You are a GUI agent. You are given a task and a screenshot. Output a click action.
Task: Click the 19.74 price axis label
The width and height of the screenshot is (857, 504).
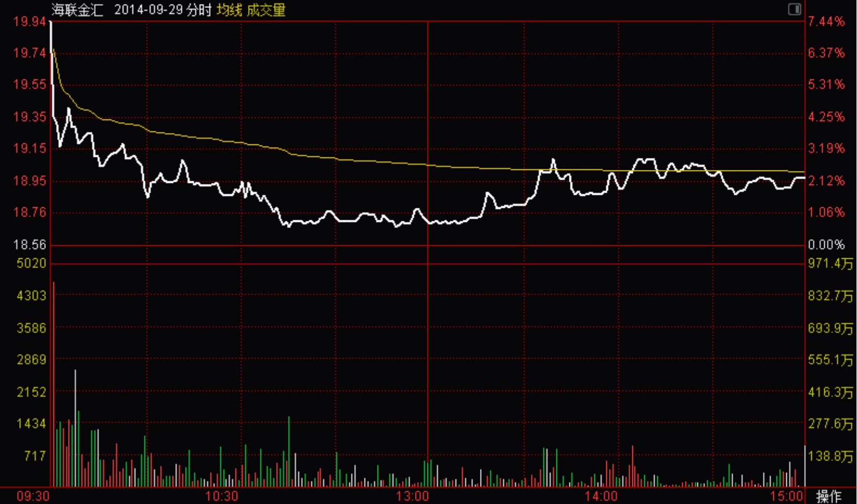point(30,53)
